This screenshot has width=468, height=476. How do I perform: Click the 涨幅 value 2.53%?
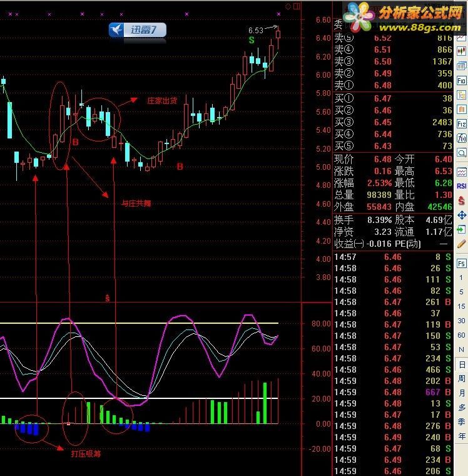point(379,183)
